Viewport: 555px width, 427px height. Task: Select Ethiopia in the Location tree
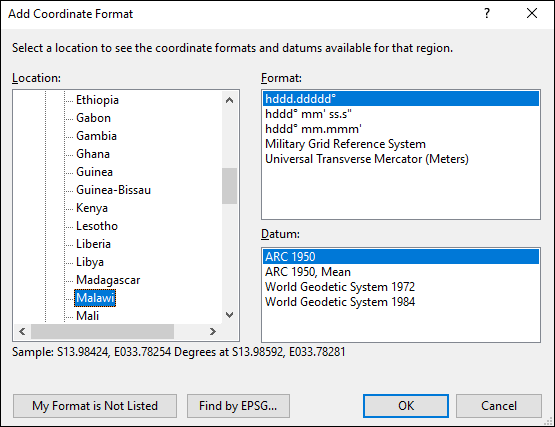pos(97,100)
